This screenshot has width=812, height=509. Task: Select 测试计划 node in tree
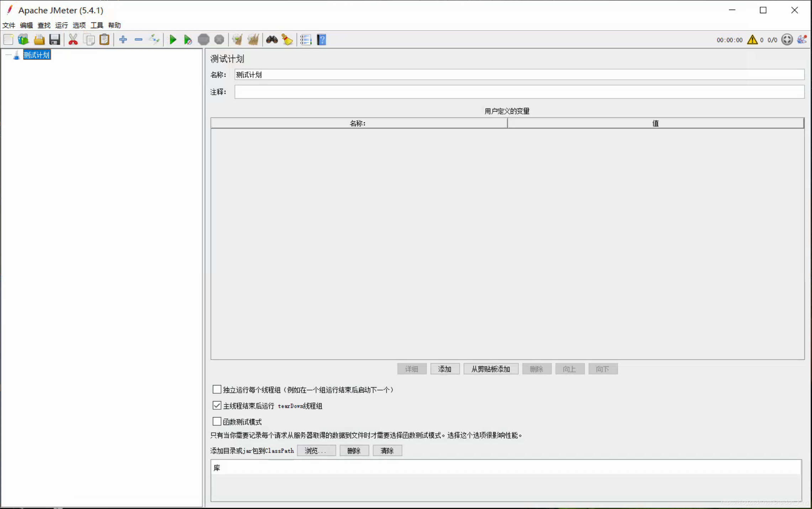coord(37,55)
